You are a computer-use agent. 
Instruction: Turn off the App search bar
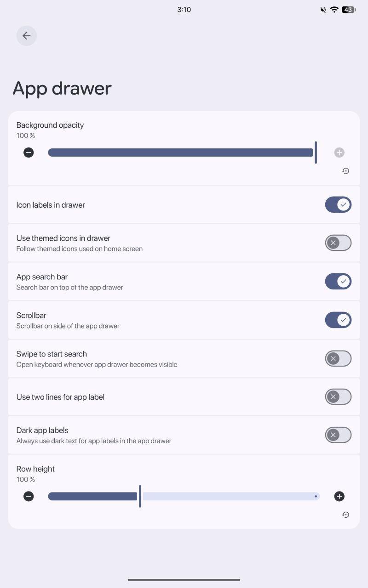tap(338, 282)
